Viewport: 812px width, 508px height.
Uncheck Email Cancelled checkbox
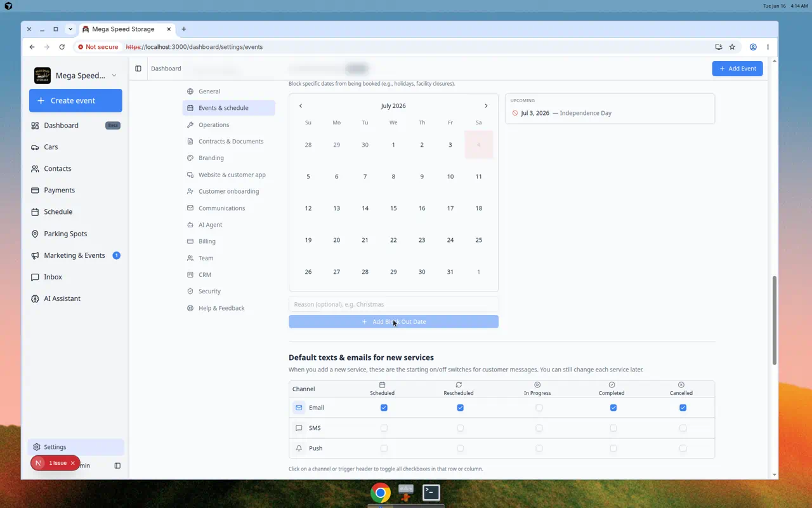point(683,408)
